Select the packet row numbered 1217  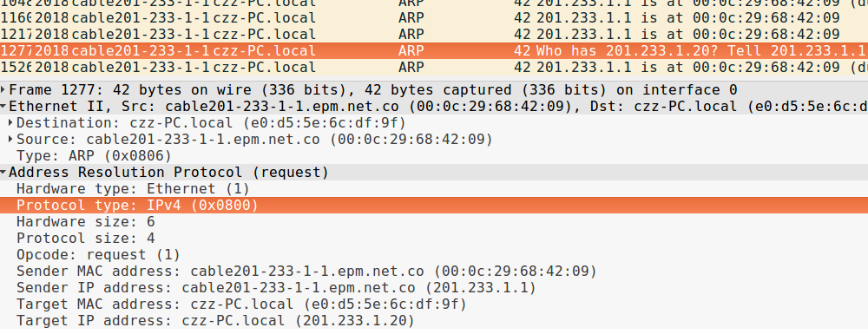[x=434, y=35]
